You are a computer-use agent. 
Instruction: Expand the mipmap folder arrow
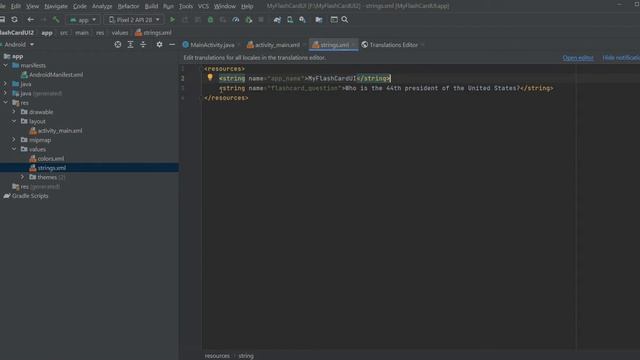14,140
